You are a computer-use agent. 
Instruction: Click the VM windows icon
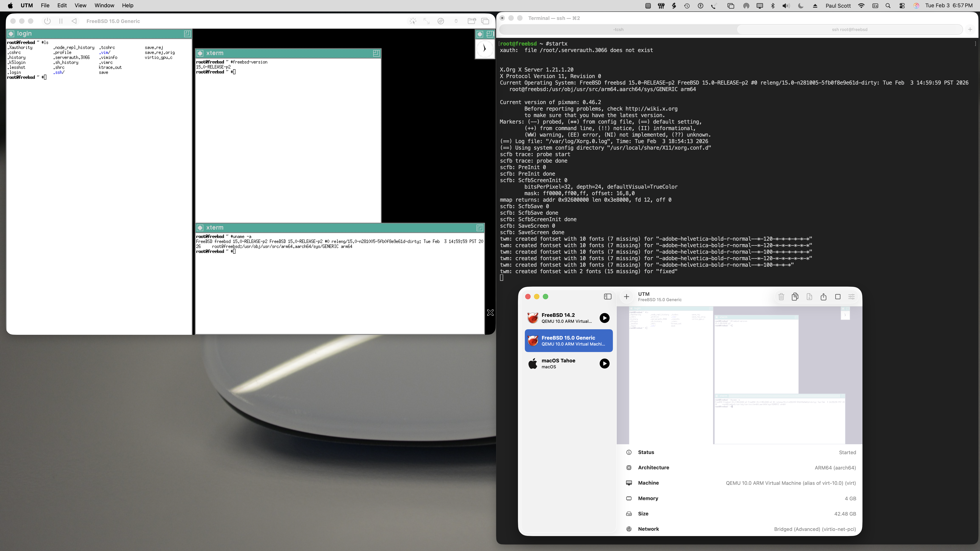pos(485,21)
